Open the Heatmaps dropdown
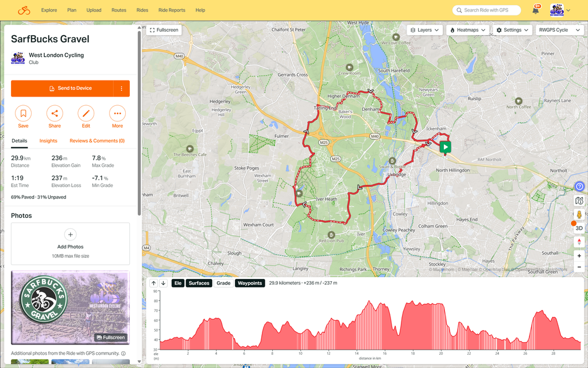The image size is (588, 368). (468, 30)
